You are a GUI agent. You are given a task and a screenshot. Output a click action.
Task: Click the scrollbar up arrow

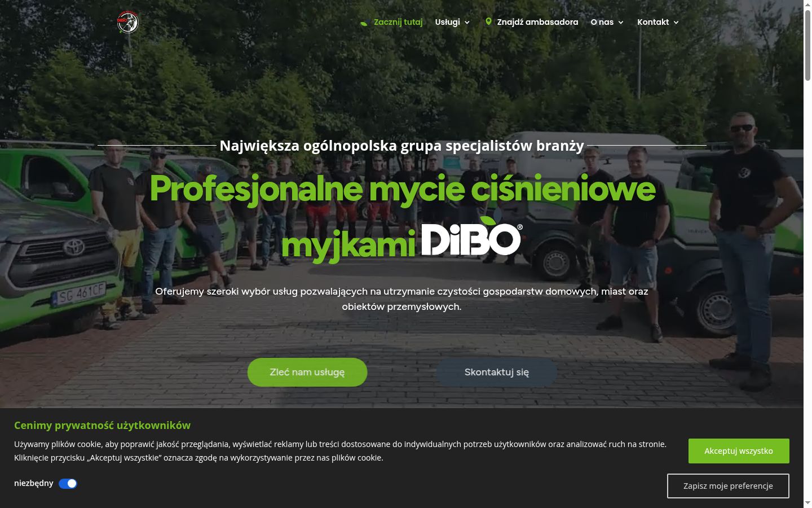[x=807, y=4]
